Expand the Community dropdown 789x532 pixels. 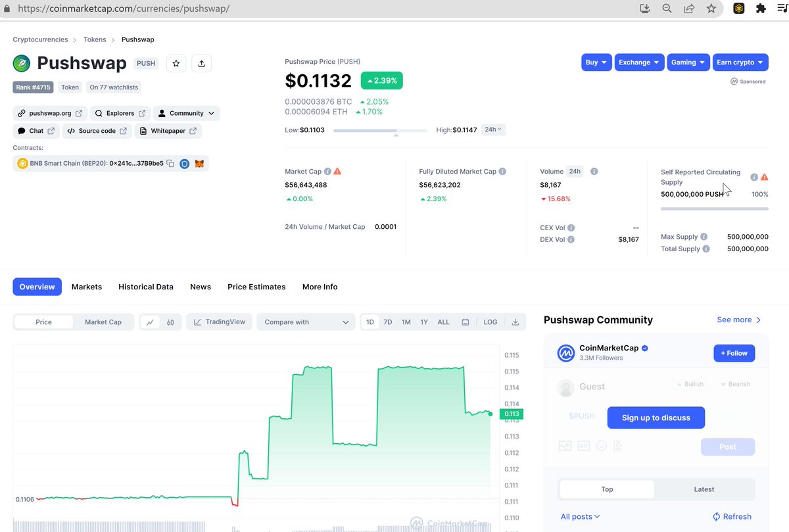(x=187, y=113)
